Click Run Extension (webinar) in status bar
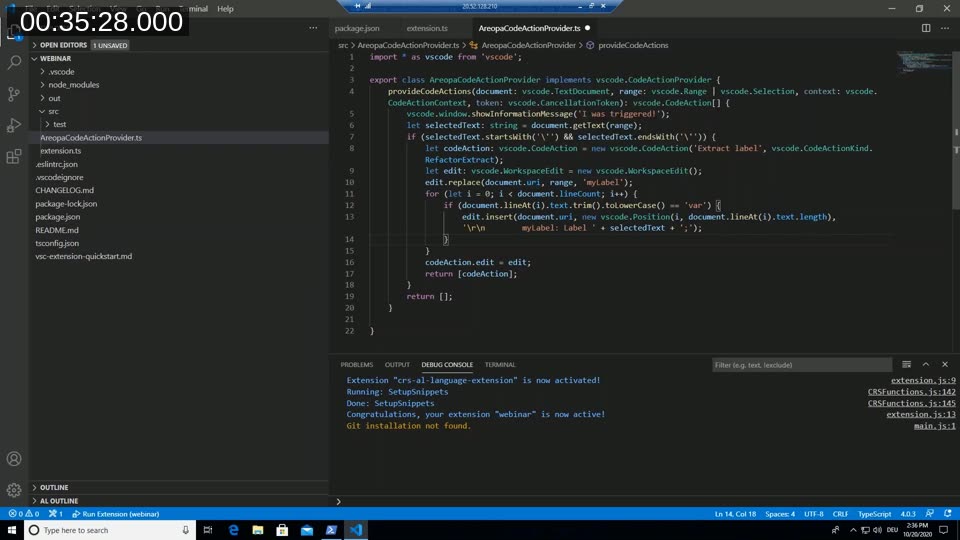 coord(116,514)
